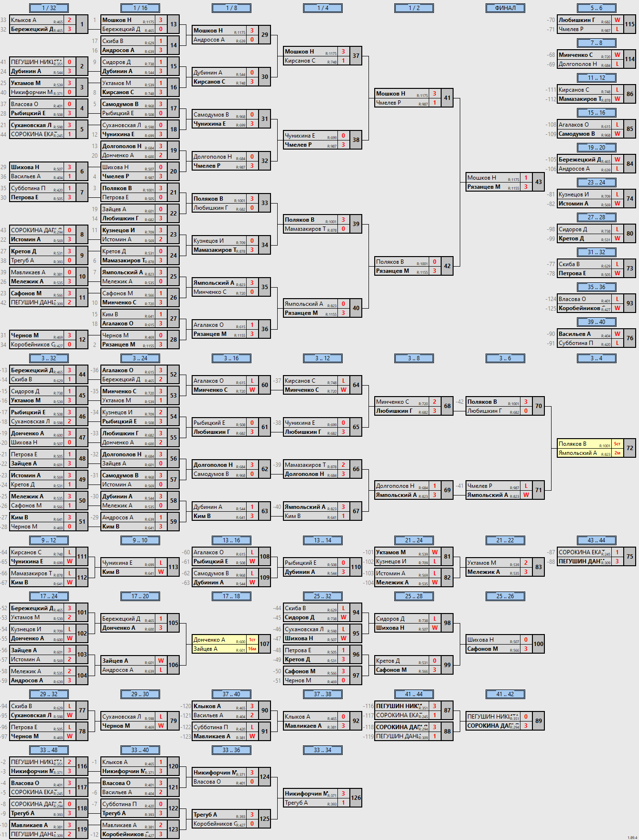Open match number box 115 beside Любишкин Г
Screen dimensions: 639x840
point(630,24)
